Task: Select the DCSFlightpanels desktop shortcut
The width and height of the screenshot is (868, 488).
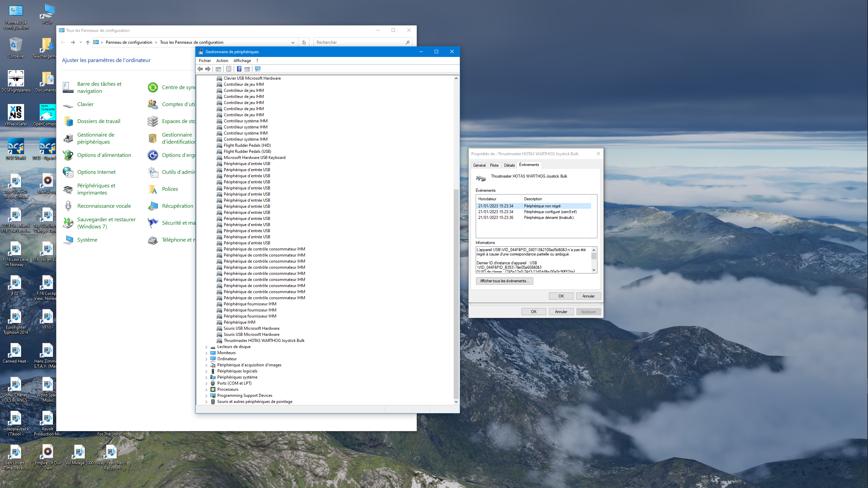Action: 16,81
